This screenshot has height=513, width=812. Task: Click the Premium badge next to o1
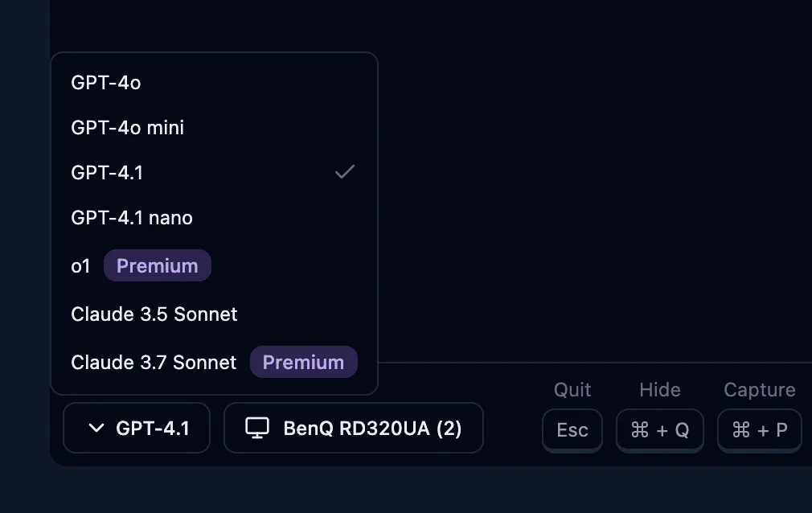pos(157,265)
